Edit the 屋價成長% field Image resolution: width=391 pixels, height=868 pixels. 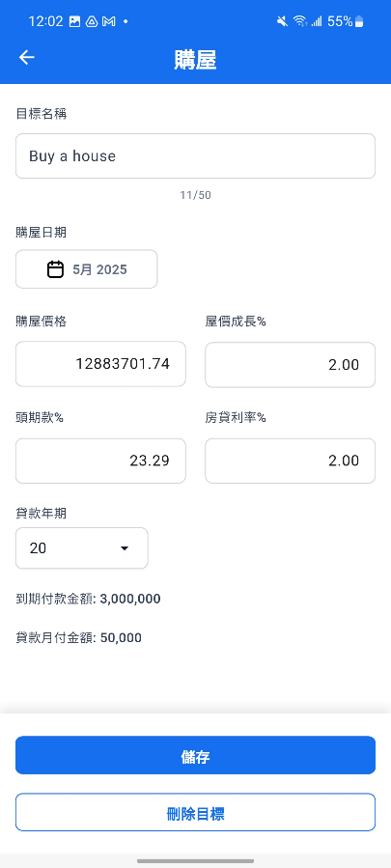(x=291, y=364)
